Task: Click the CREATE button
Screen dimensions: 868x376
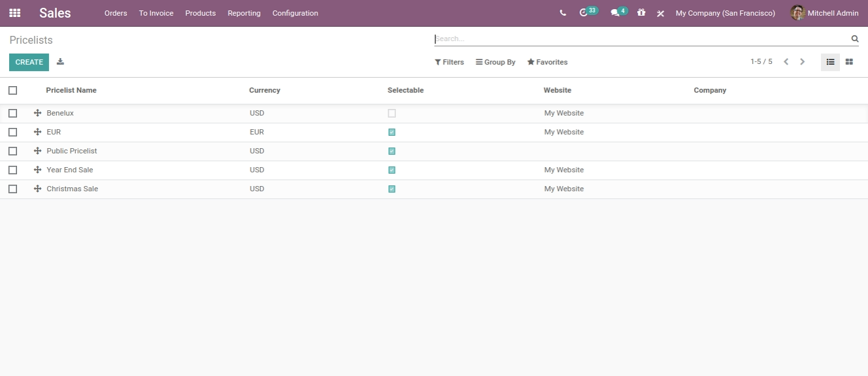Action: pyautogui.click(x=29, y=62)
